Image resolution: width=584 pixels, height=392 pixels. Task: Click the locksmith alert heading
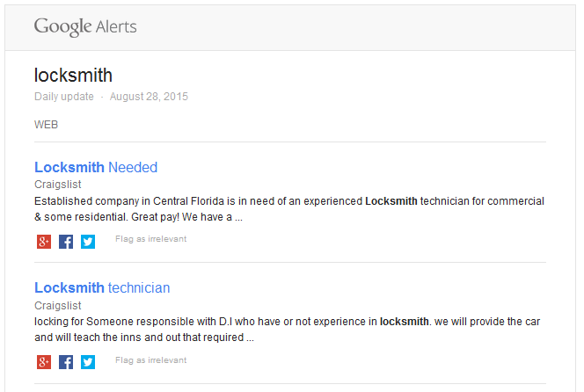(73, 76)
